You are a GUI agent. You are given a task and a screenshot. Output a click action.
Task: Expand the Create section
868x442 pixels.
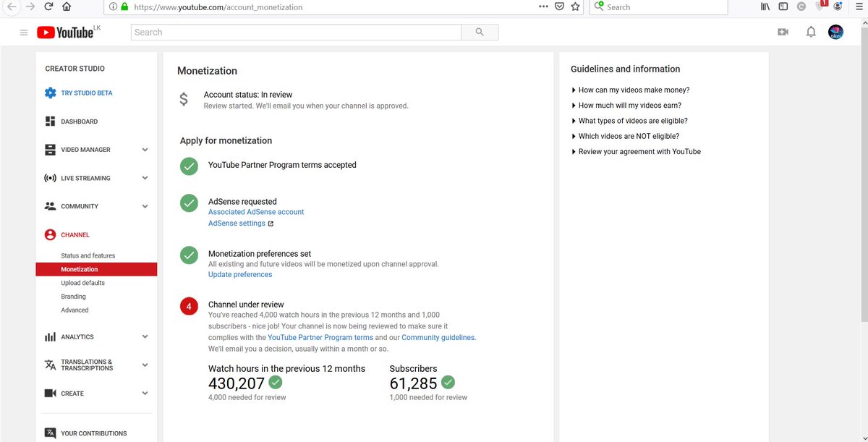pyautogui.click(x=145, y=394)
